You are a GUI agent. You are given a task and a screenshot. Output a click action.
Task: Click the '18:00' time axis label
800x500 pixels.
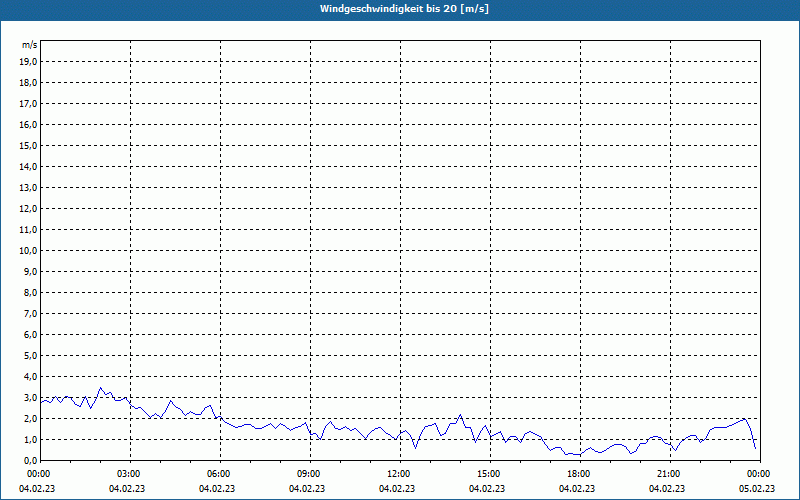pyautogui.click(x=580, y=474)
